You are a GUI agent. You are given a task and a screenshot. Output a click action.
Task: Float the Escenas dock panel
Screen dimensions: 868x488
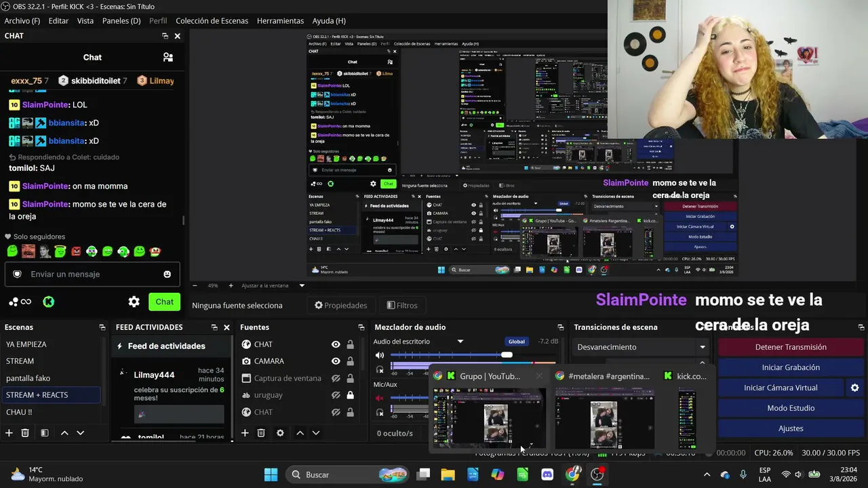(x=102, y=327)
